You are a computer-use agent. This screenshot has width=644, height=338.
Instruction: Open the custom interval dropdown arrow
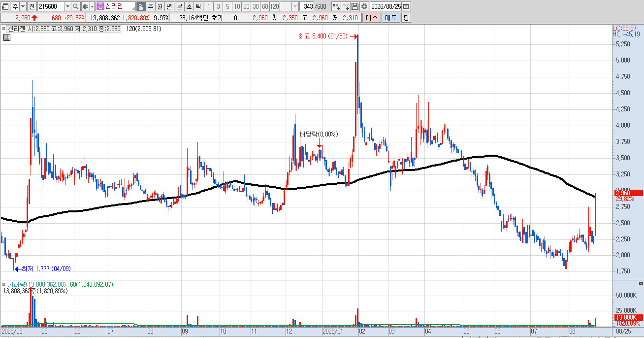click(295, 6)
